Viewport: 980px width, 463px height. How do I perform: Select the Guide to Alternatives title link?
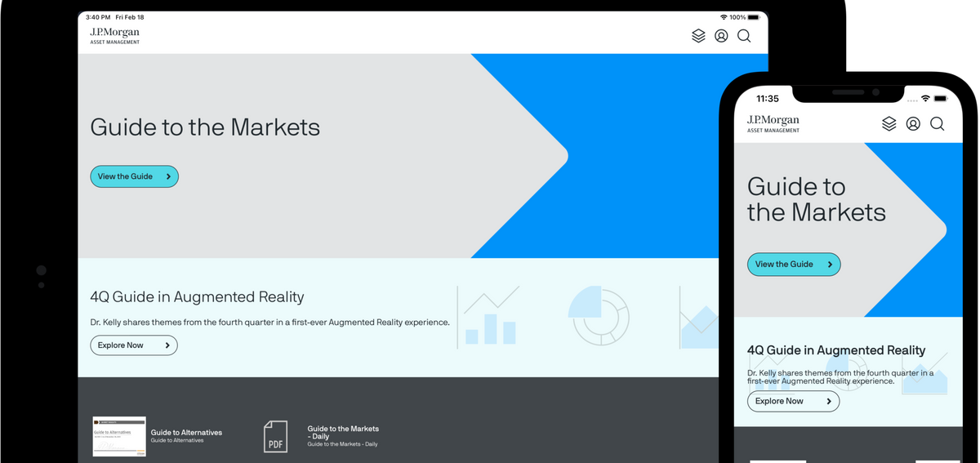tap(186, 433)
